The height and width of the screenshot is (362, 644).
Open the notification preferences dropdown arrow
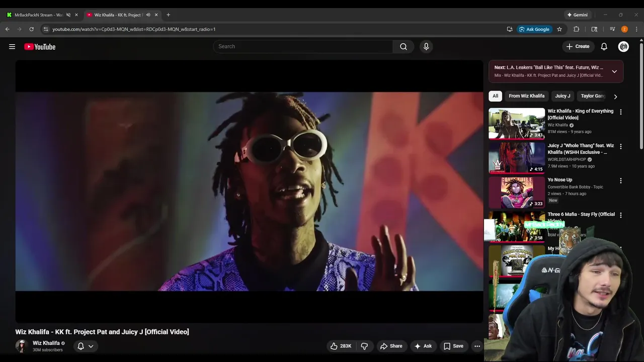coord(91,346)
